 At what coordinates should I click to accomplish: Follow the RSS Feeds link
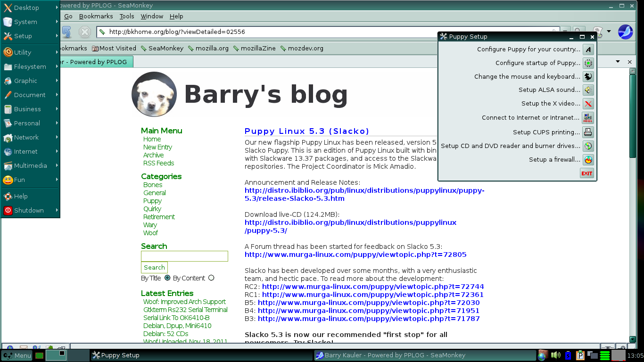159,163
